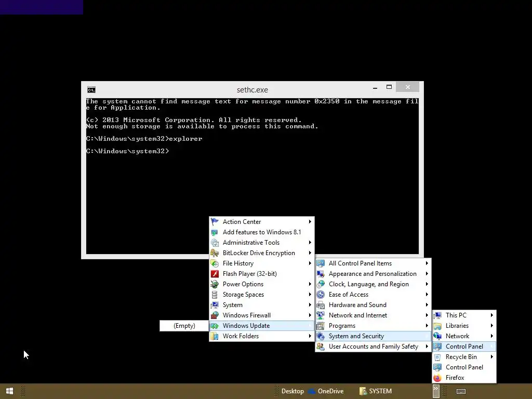Open the highlighted Control Panel entry
Viewport: 532px width, 399px height.
464,347
